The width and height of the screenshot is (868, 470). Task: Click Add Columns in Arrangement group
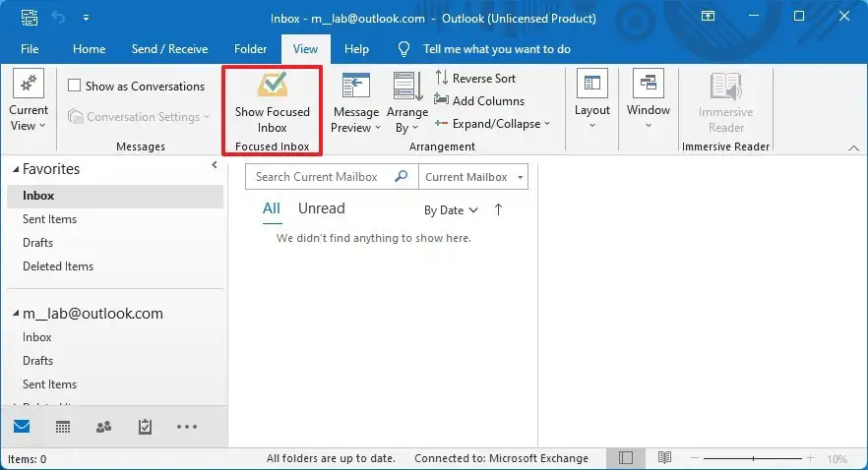(x=480, y=101)
